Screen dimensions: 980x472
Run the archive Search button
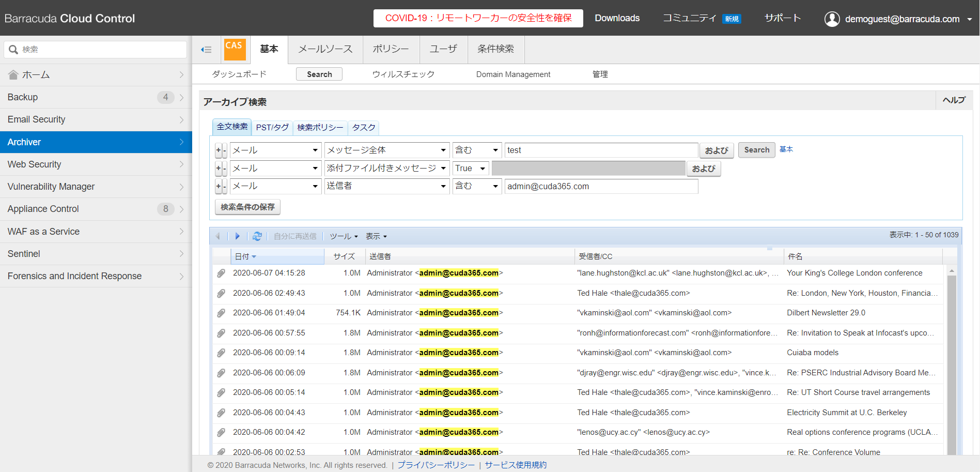pyautogui.click(x=757, y=150)
